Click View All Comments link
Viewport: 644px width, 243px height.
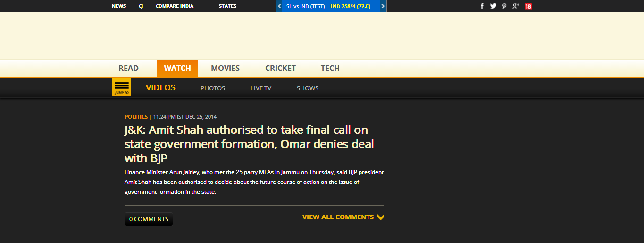pyautogui.click(x=338, y=217)
